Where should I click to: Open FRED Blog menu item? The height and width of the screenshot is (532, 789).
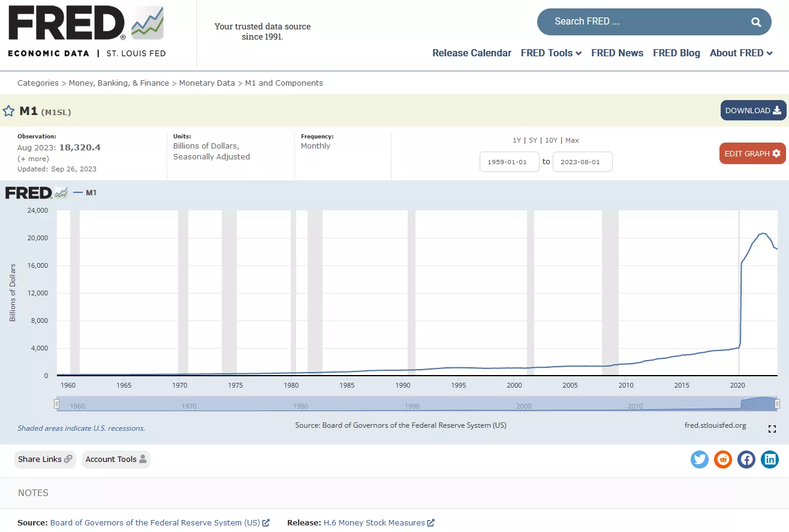tap(676, 53)
